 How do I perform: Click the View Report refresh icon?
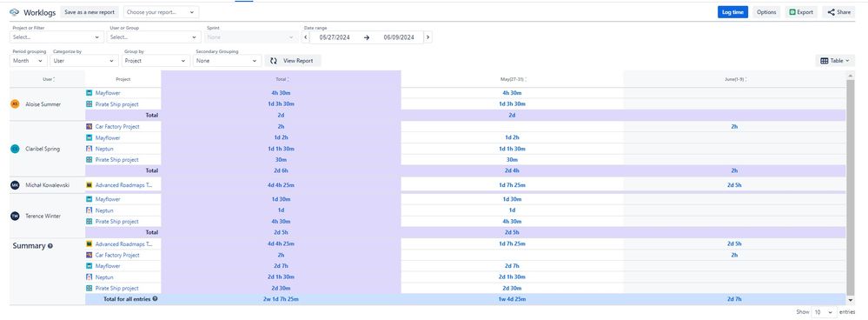tap(274, 61)
